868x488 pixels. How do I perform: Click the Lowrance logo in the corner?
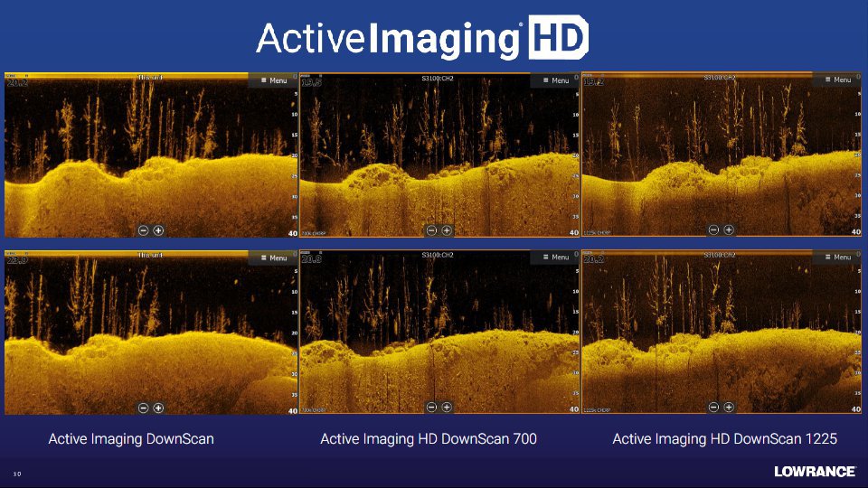click(x=814, y=471)
